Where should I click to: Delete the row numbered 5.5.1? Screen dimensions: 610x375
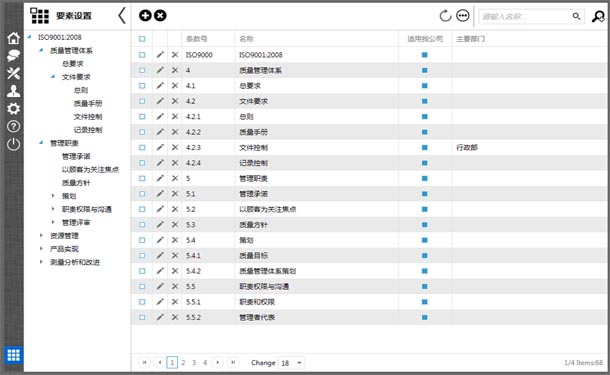tap(175, 302)
